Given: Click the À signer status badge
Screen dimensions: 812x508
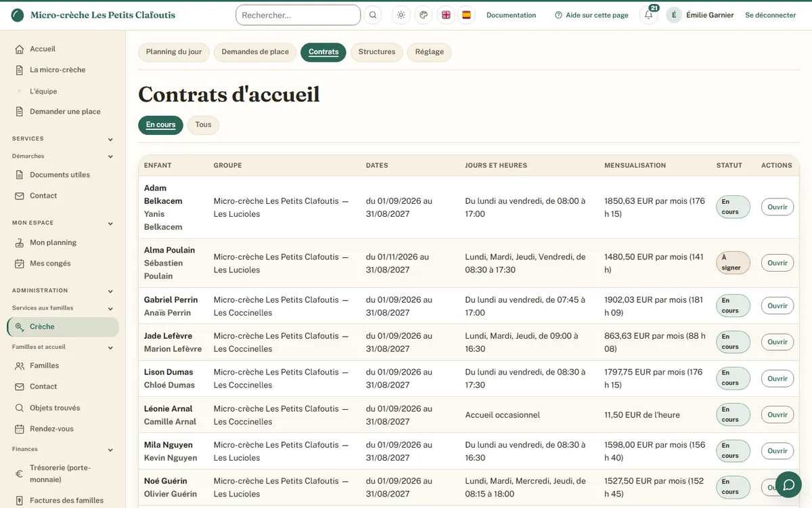Looking at the screenshot, I should click(x=734, y=263).
